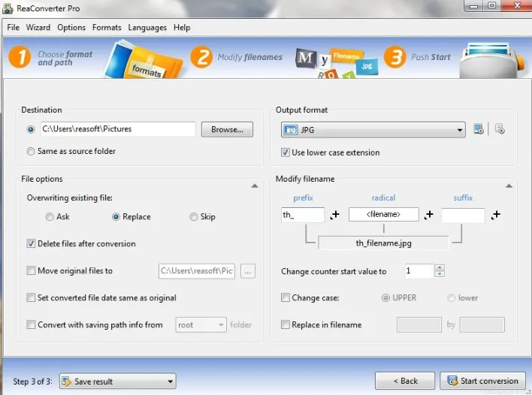Open format settings icon next to JPG

[x=479, y=129]
